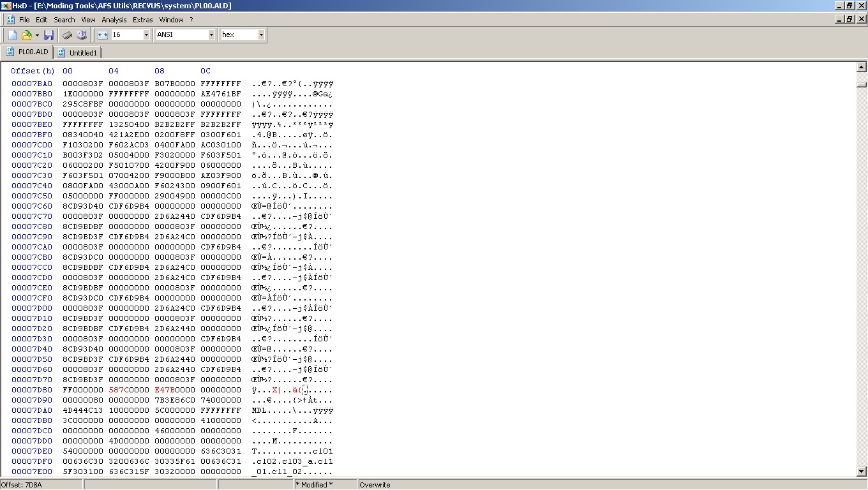
Task: Open the bytes per row dropdown showing 16
Action: point(146,35)
